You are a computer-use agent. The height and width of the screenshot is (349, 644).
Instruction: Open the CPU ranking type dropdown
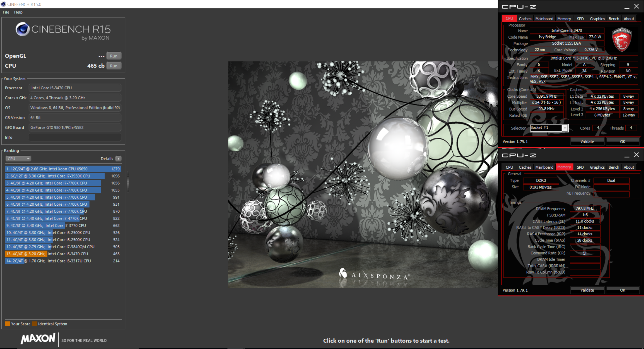[18, 159]
